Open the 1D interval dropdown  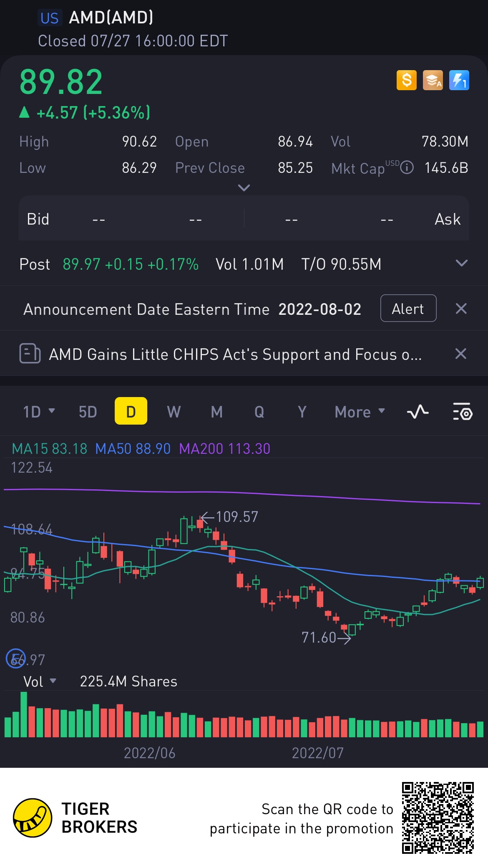pos(39,412)
